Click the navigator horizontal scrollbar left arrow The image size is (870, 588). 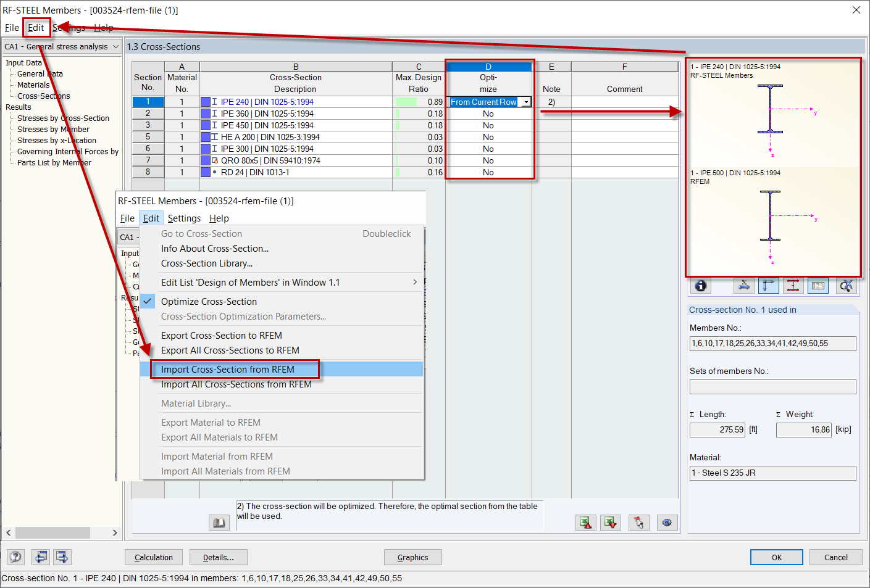(8, 532)
